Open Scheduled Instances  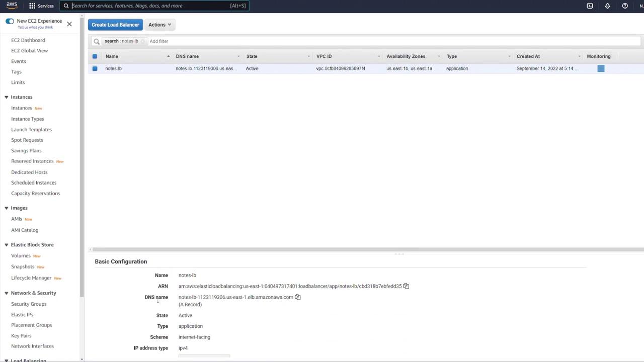[x=34, y=183]
